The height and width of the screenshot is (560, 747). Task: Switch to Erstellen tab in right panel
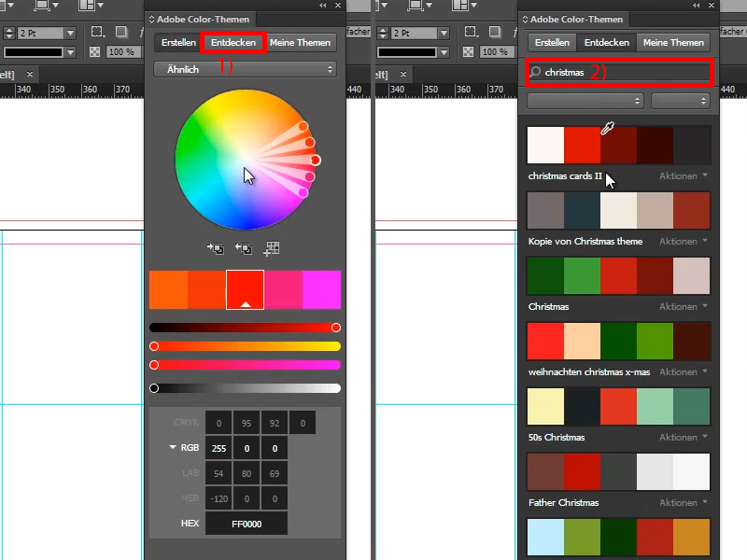click(x=552, y=42)
